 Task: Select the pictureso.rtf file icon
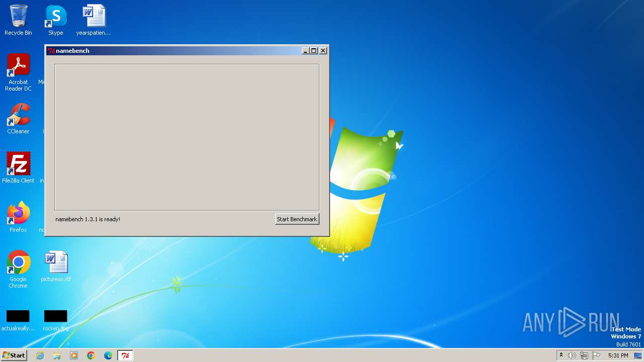[x=56, y=266]
